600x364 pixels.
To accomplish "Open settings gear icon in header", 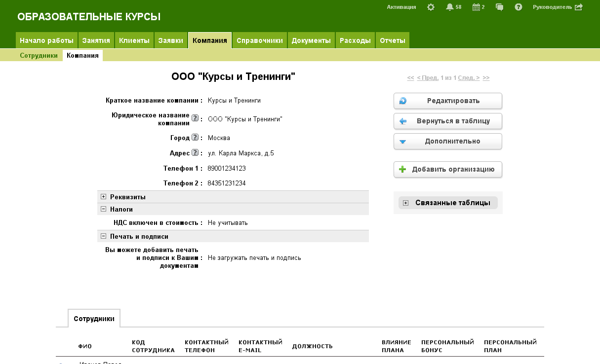I will click(431, 7).
